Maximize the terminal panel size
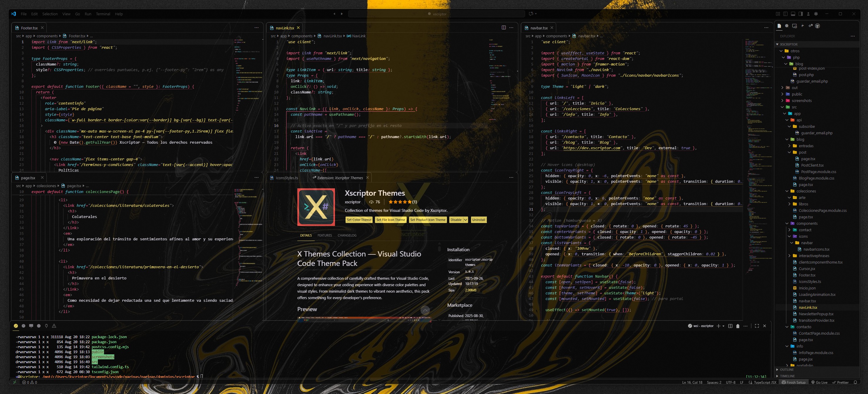868x394 pixels. tap(757, 326)
